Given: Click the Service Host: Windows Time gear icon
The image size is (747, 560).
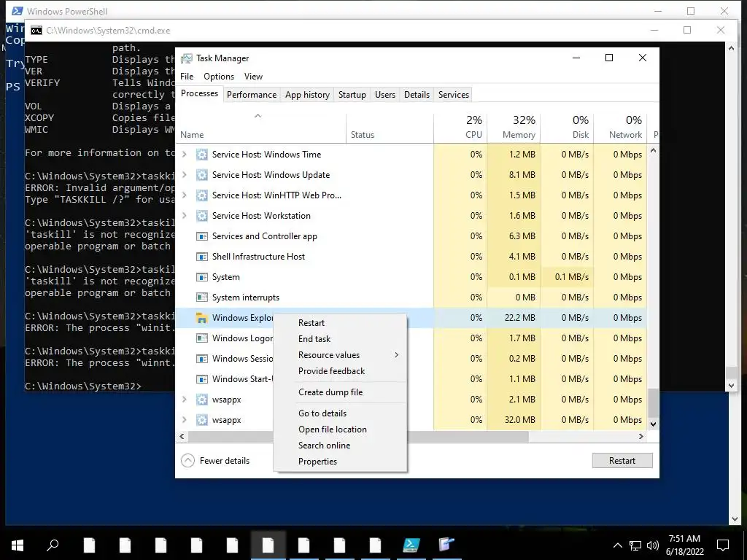Looking at the screenshot, I should click(202, 155).
